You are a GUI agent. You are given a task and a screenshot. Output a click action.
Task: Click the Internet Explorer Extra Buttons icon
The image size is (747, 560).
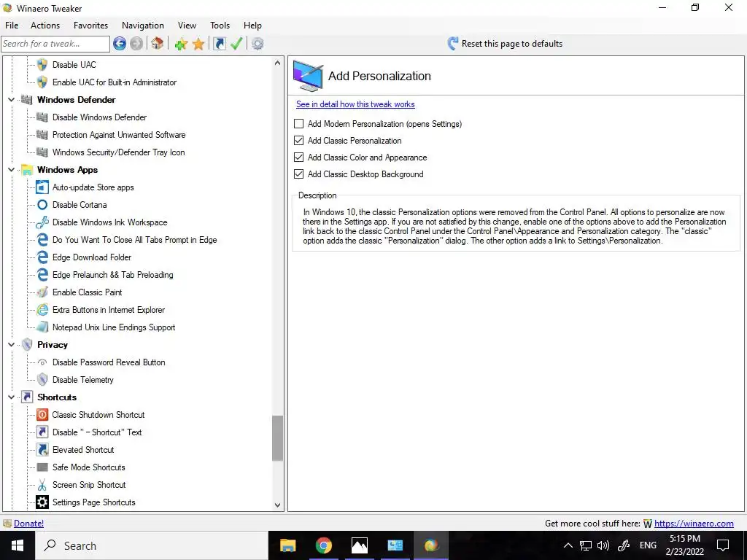[x=42, y=310]
